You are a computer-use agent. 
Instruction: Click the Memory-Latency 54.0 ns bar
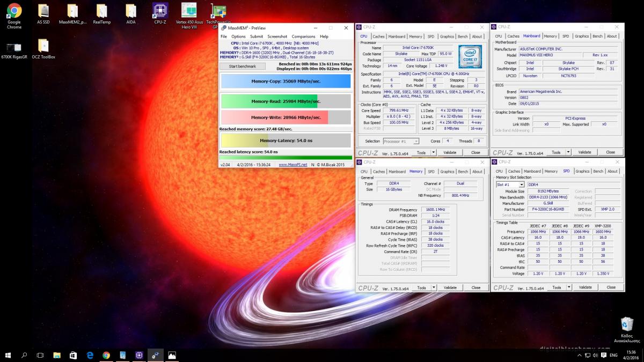coord(286,141)
